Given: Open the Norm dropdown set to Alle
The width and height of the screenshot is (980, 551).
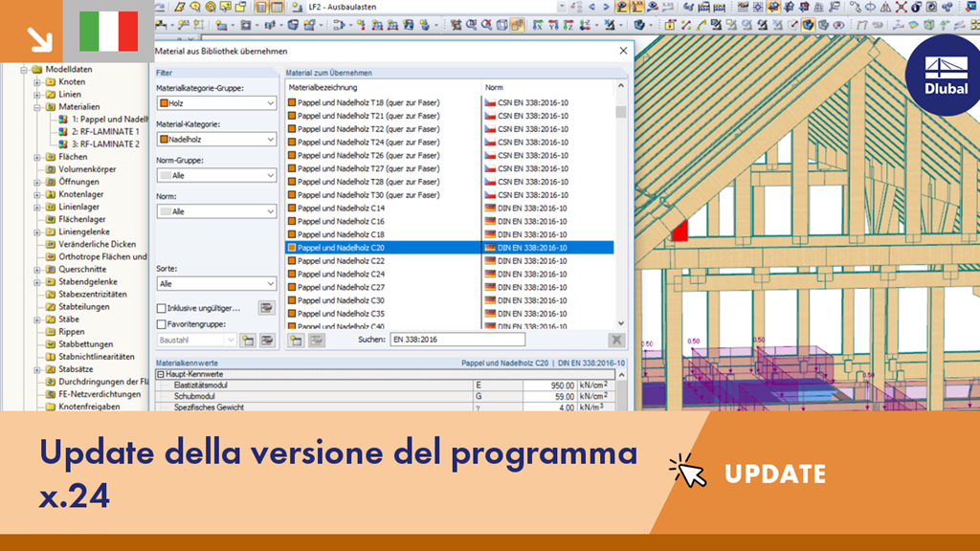Looking at the screenshot, I should click(x=216, y=211).
